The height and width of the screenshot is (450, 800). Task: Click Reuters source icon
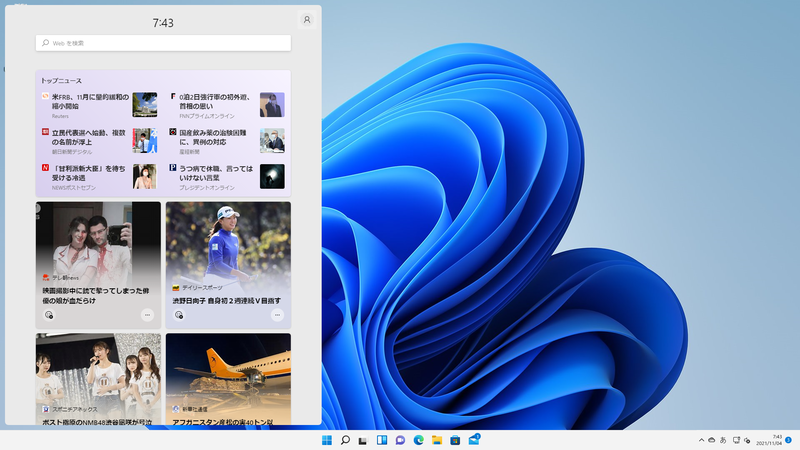click(x=45, y=96)
